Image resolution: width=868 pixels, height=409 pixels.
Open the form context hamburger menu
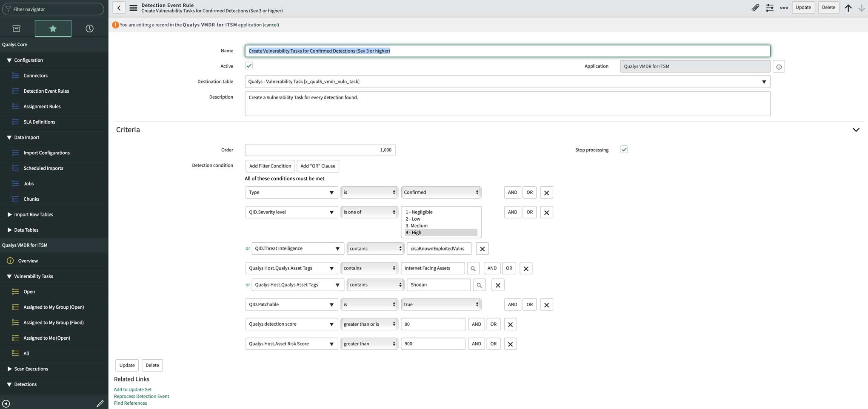click(x=133, y=8)
